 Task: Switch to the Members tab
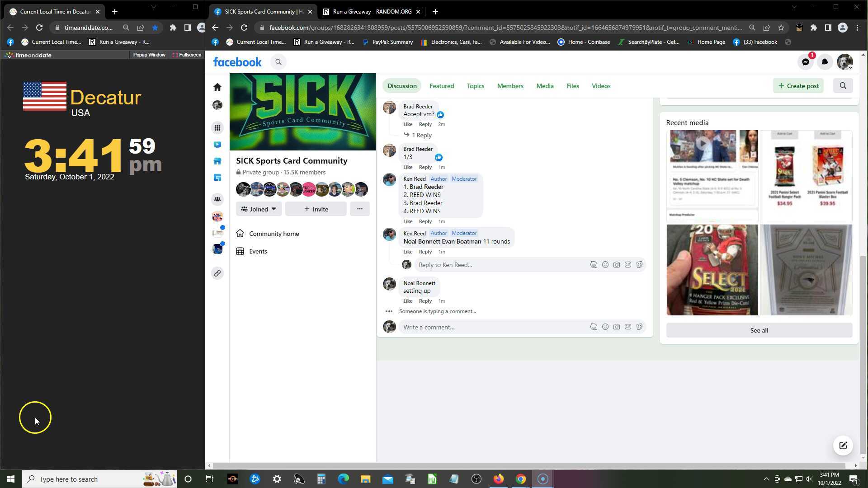tap(510, 86)
